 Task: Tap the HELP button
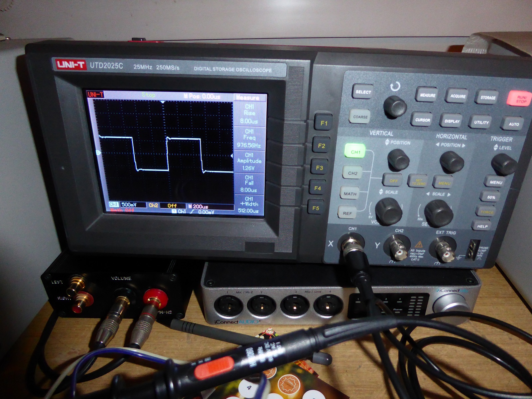482,226
